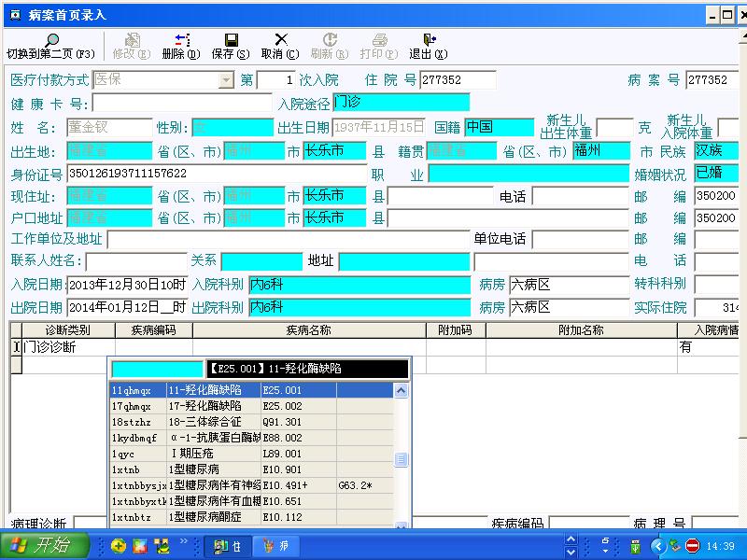Screen dimensions: 747x560
Task: Click the 修改 (Modify) toolbar icon
Action: (132, 40)
